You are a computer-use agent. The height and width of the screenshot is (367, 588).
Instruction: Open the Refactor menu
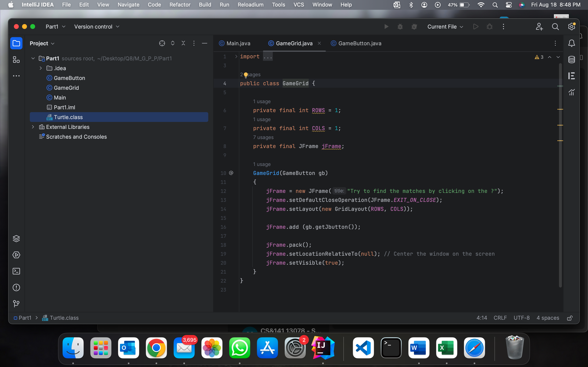180,5
